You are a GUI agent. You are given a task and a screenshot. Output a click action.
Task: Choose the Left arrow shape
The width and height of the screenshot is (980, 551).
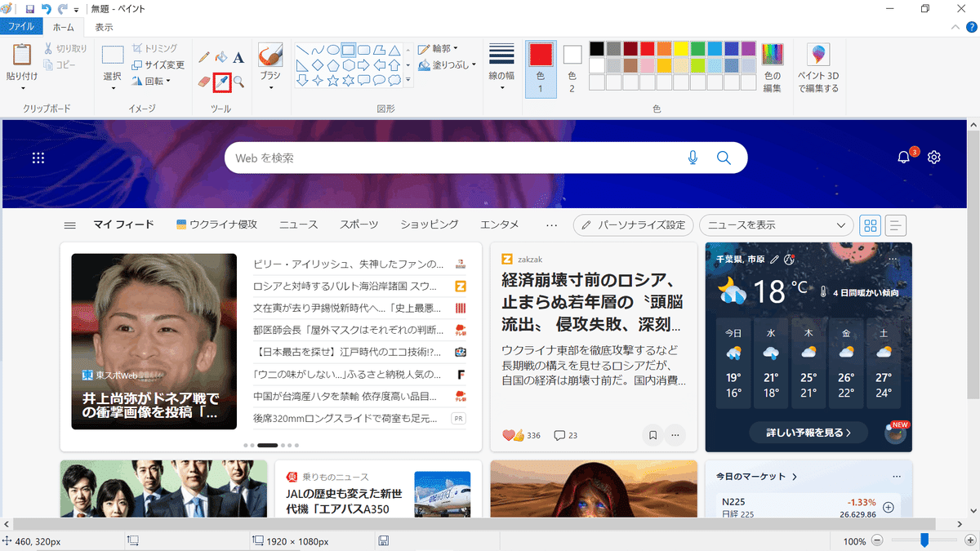pyautogui.click(x=379, y=64)
